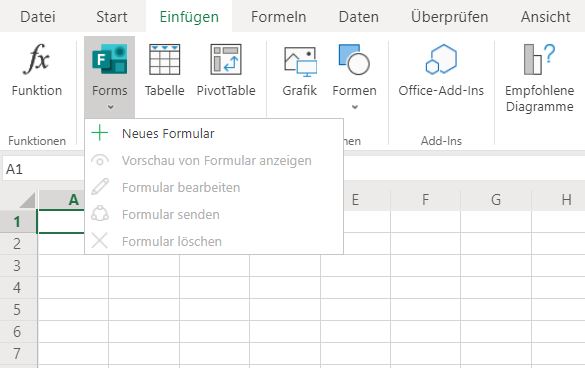This screenshot has height=368, width=585.
Task: Expand the Formen dropdown arrow
Action: [355, 107]
